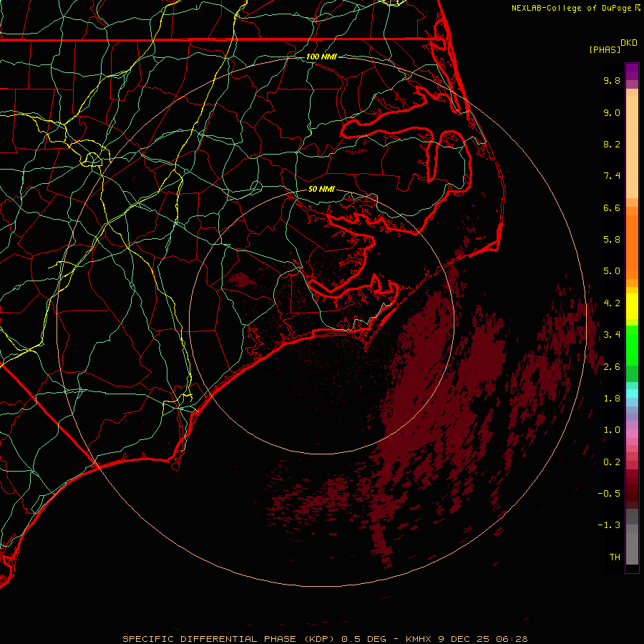The width and height of the screenshot is (644, 644).
Task: Pick the gray band at the color bar bottom
Action: (x=632, y=548)
